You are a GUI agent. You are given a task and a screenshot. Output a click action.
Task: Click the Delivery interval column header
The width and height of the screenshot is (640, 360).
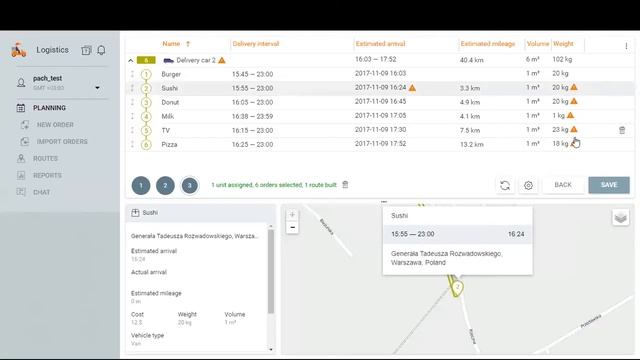coord(256,44)
